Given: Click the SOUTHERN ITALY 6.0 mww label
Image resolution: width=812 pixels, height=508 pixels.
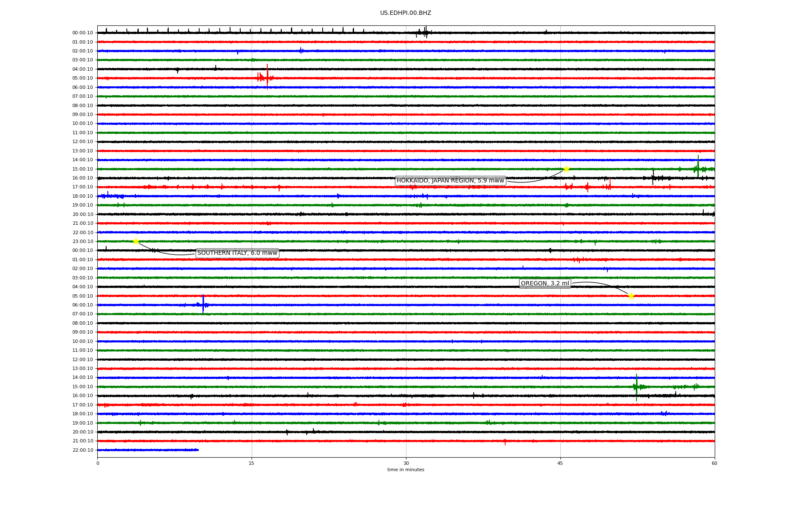Looking at the screenshot, I should 237,253.
